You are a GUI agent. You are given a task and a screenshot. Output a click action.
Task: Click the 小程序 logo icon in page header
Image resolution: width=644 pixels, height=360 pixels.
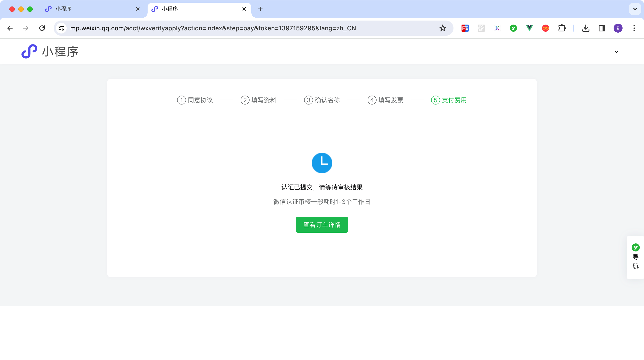[x=29, y=51]
